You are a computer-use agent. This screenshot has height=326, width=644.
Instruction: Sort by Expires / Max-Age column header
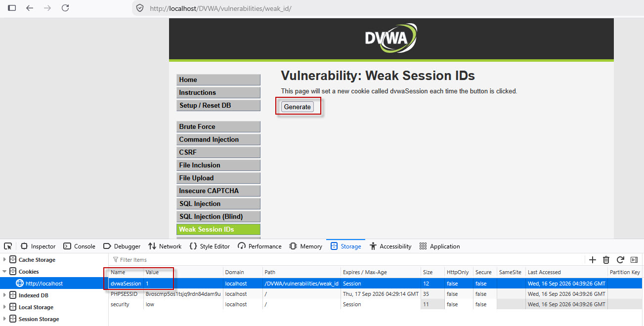381,272
